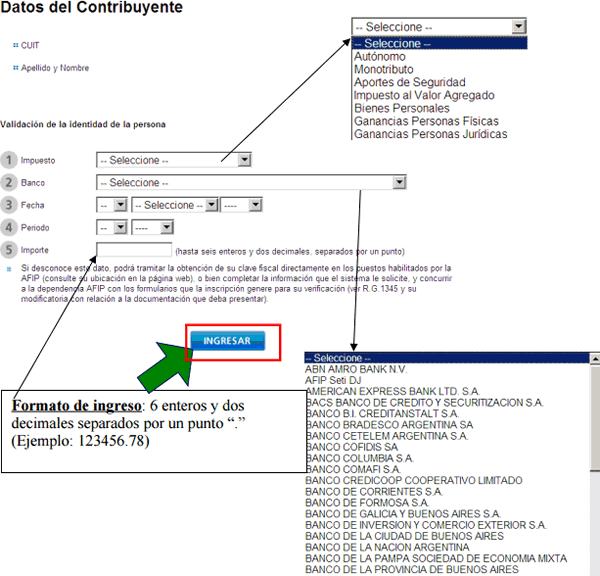Screen dimensions: 600x576
Task: Choose BACS BANCO DE CREDITO Y SECURITIZACION
Action: tap(424, 403)
